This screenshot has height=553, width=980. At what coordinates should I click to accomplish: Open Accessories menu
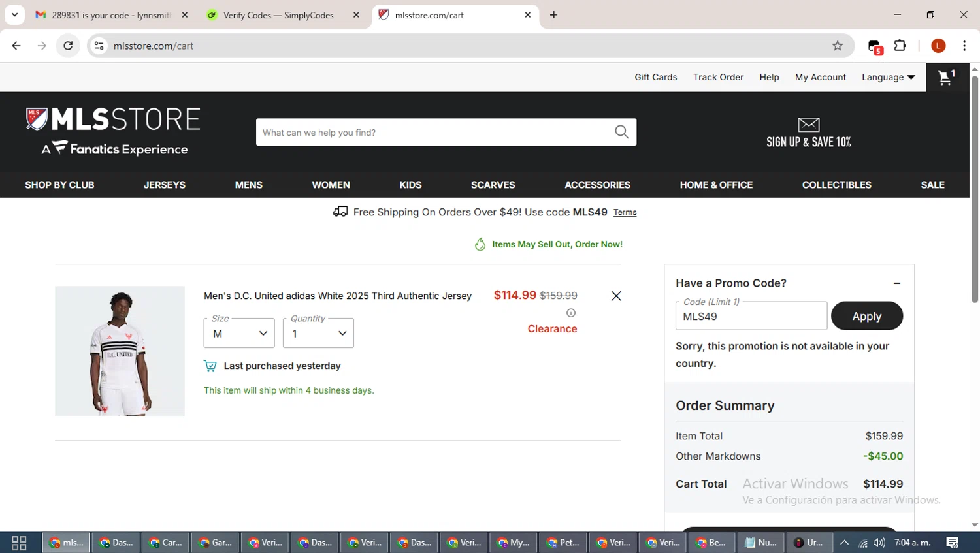[598, 185]
